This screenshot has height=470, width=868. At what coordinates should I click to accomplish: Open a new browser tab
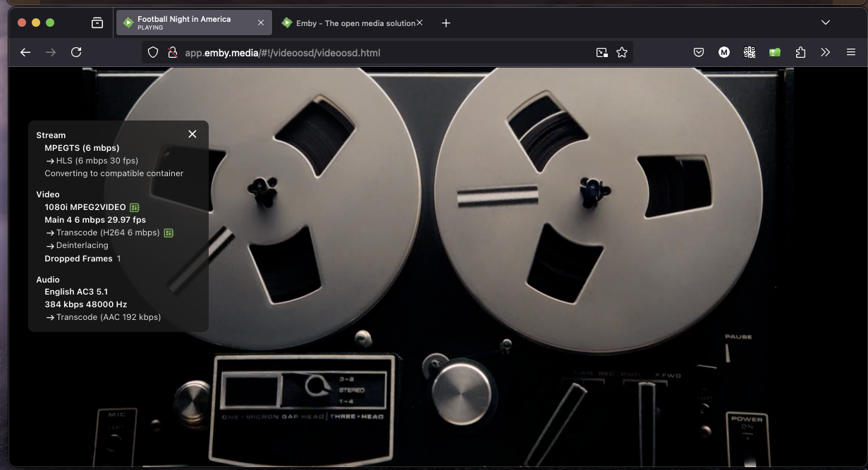pyautogui.click(x=446, y=23)
